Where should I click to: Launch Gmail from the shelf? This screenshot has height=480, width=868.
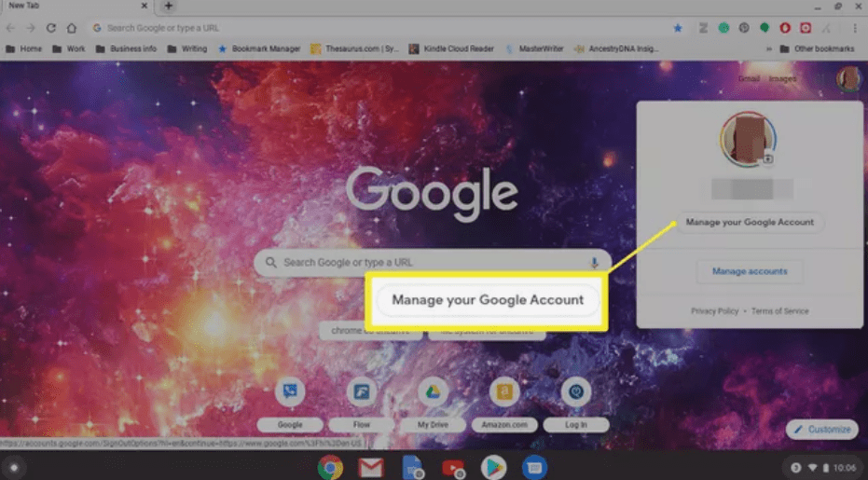point(371,468)
